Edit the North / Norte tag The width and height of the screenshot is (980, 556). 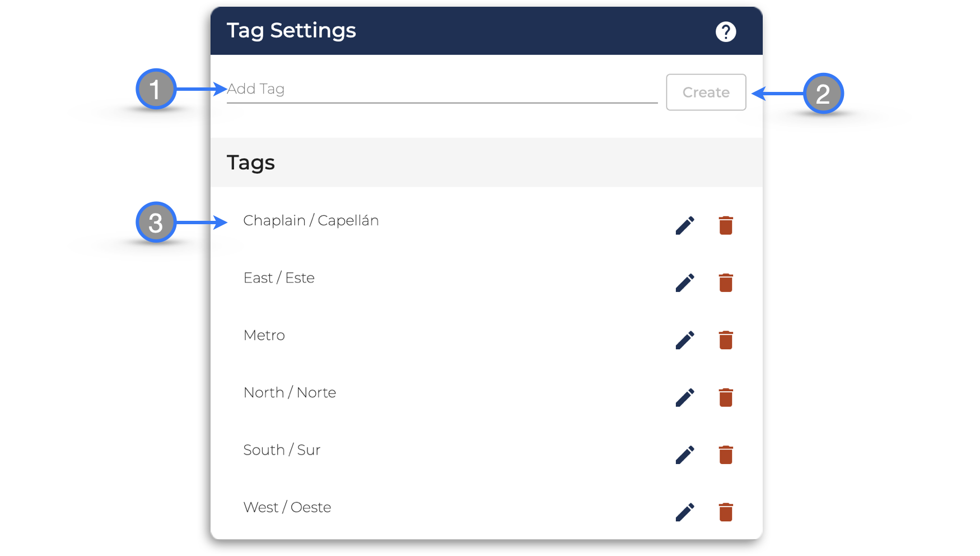point(685,397)
